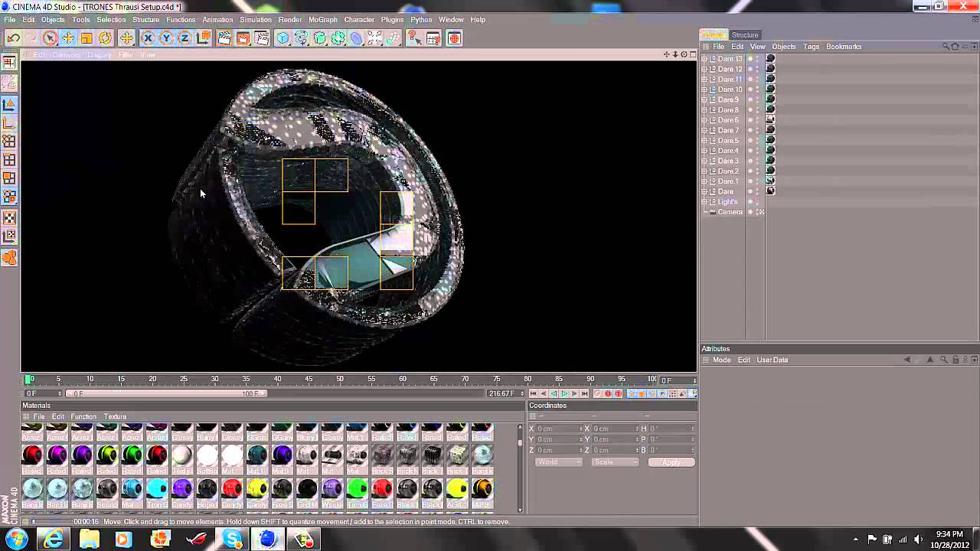
Task: Render to Picture Viewer icon
Action: tap(243, 38)
